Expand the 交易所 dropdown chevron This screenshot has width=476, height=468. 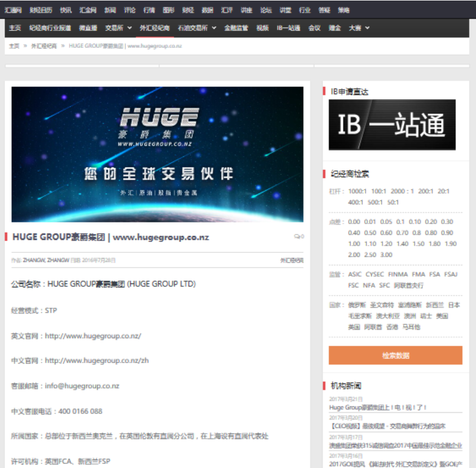(130, 28)
